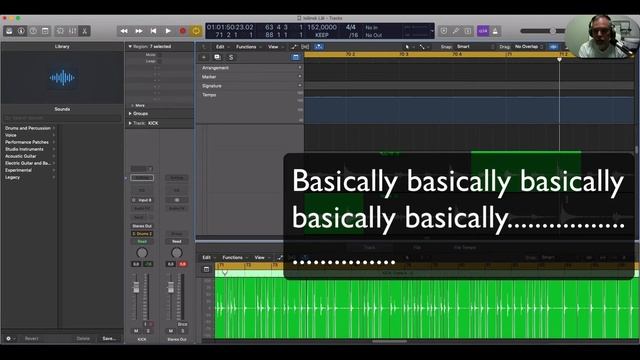Collapse the Region 7 selected disclosure triangle
This screenshot has width=640, height=360.
point(130,47)
